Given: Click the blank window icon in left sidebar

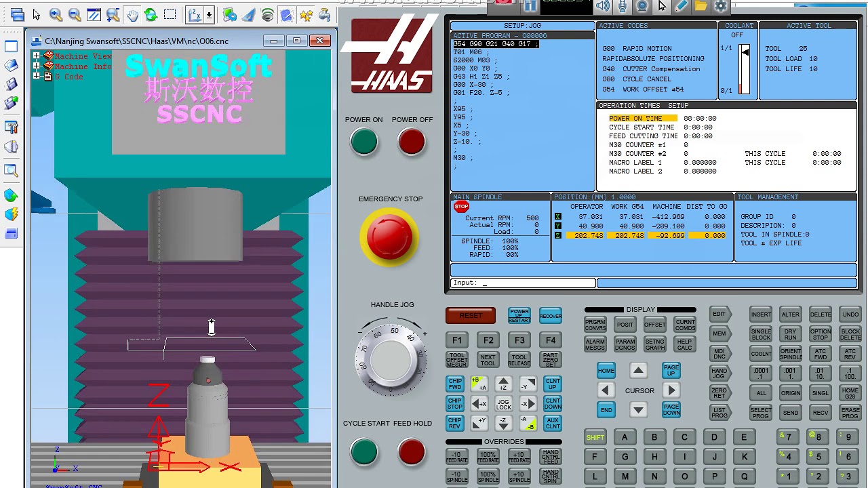Looking at the screenshot, I should 11,46.
